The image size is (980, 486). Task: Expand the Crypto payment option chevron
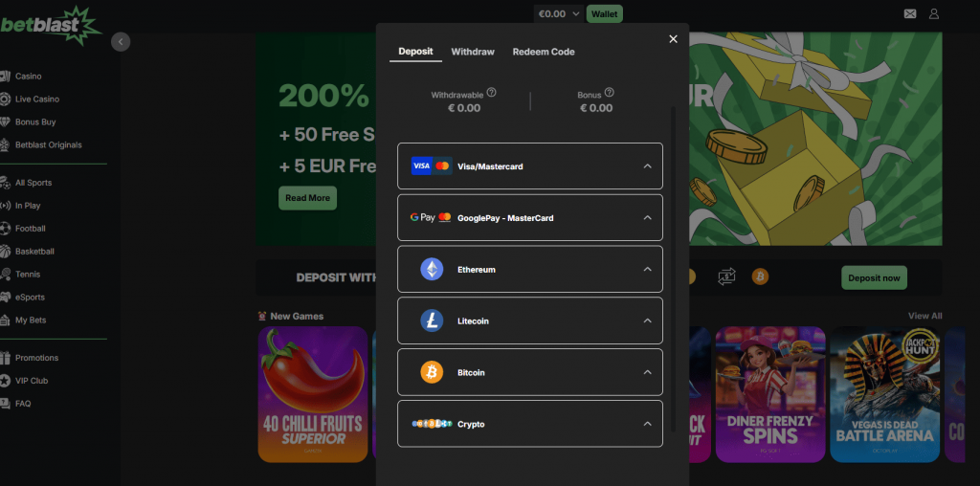(x=648, y=424)
